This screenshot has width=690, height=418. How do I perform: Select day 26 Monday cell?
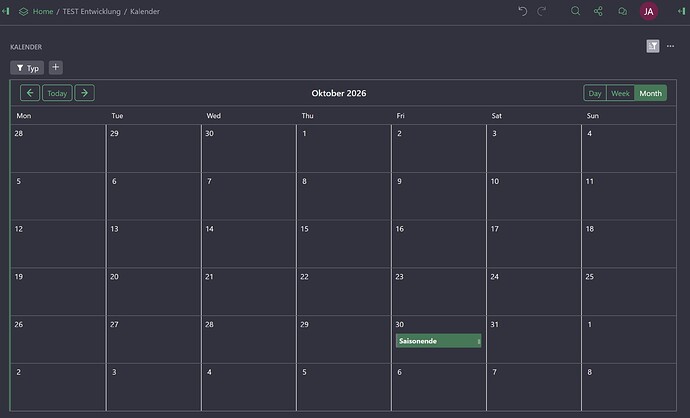click(58, 339)
